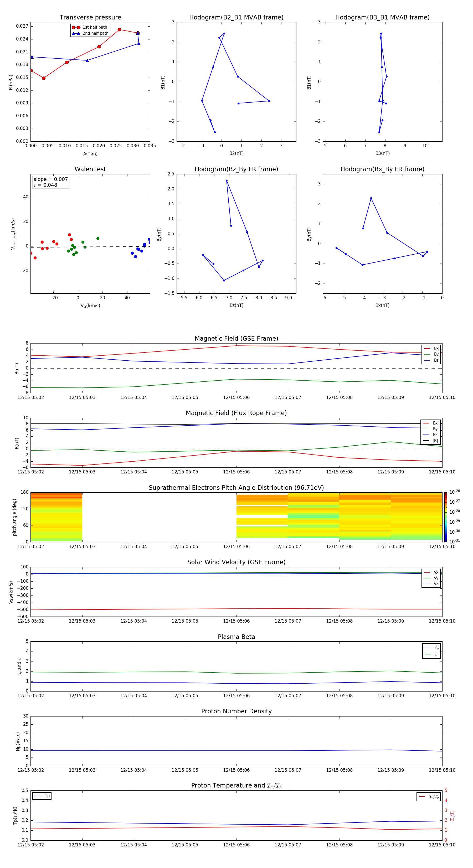Click the highest red point in Transverse pressure
The image size is (473, 868).
119,30
